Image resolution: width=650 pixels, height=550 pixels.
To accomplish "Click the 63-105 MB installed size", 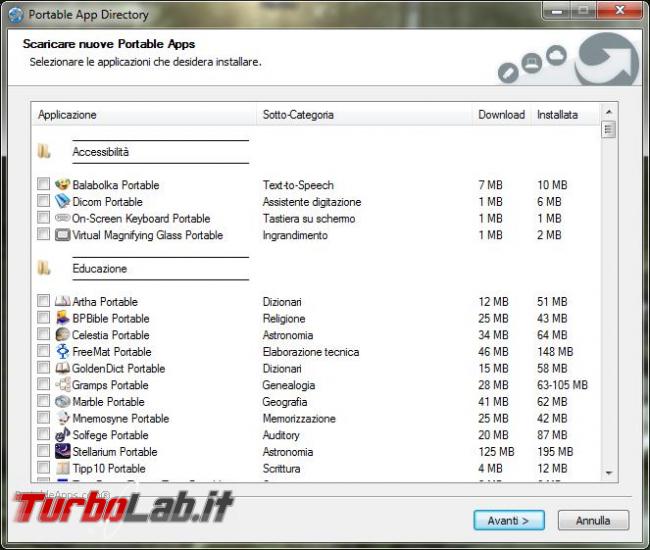I will point(563,385).
